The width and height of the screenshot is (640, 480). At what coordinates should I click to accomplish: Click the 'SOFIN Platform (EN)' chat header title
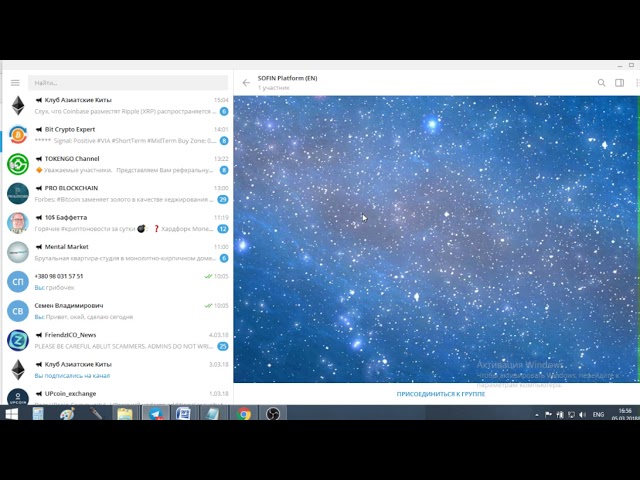click(x=287, y=78)
